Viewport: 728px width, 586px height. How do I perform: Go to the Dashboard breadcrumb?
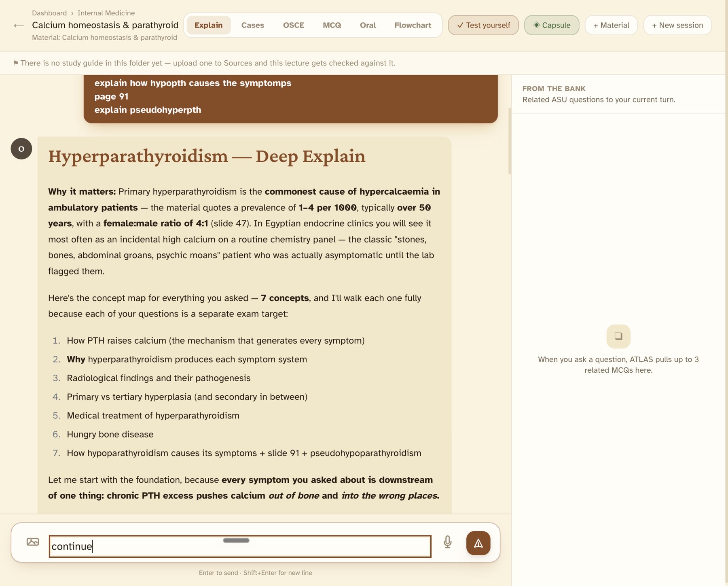pyautogui.click(x=49, y=13)
